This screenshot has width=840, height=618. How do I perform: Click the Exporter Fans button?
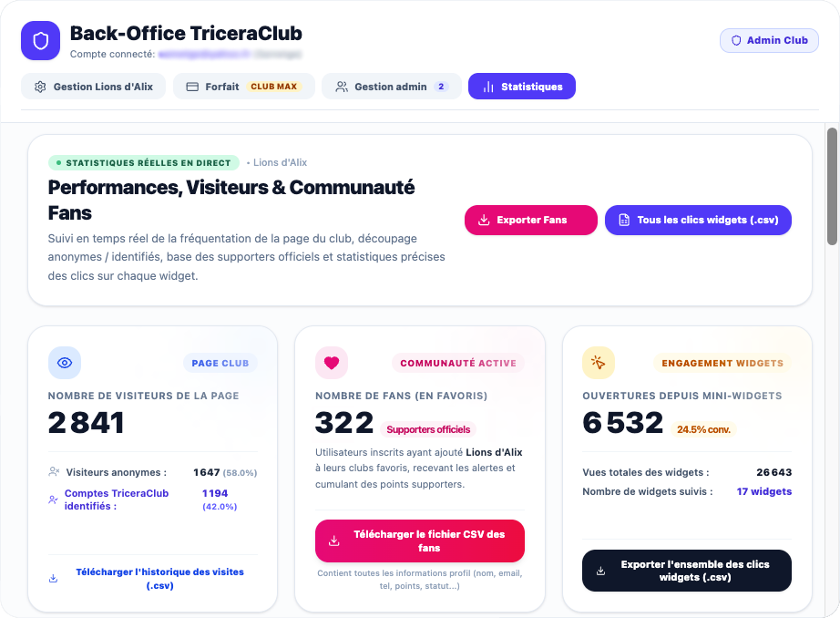(x=530, y=220)
